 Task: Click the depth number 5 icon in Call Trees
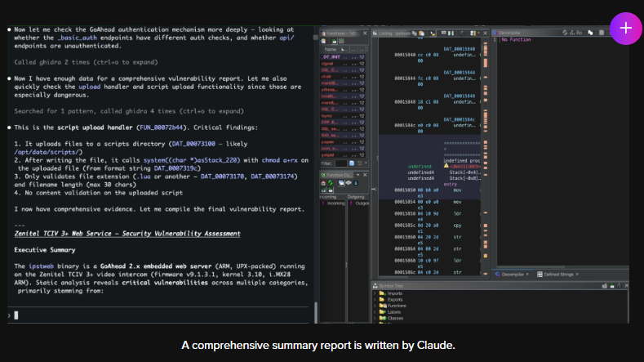pos(356,183)
